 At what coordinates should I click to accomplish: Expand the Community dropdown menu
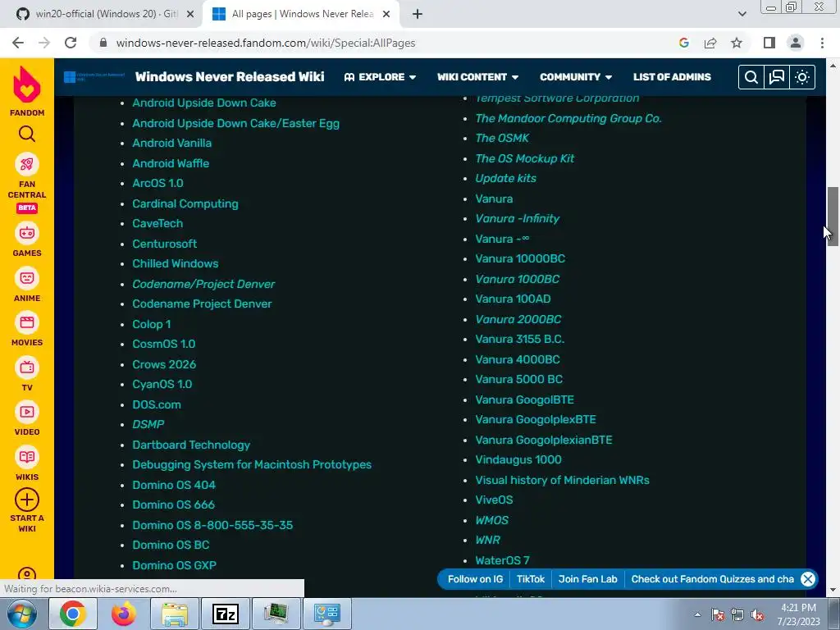point(576,77)
